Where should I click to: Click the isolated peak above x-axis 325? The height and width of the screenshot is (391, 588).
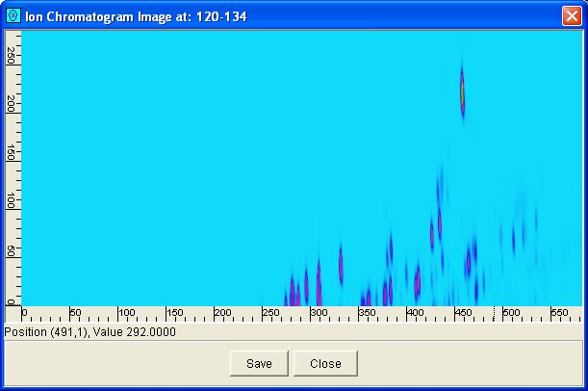[341, 263]
